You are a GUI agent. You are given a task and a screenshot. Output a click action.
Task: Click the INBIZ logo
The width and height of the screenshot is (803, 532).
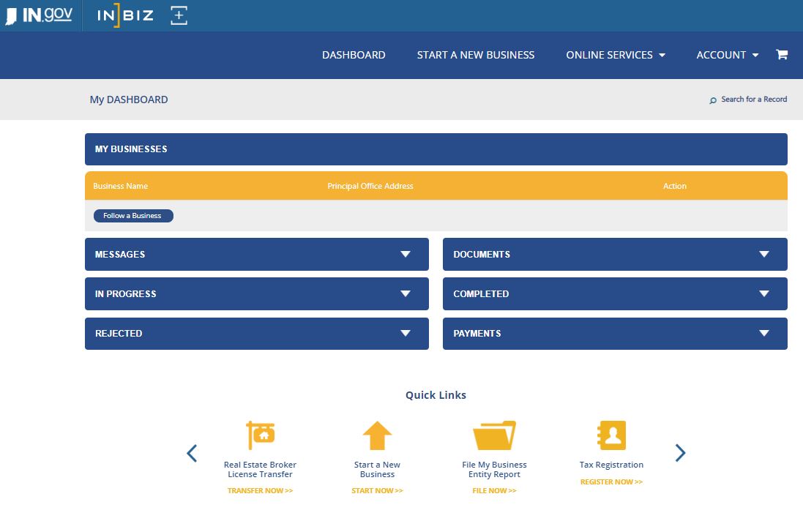tap(126, 15)
